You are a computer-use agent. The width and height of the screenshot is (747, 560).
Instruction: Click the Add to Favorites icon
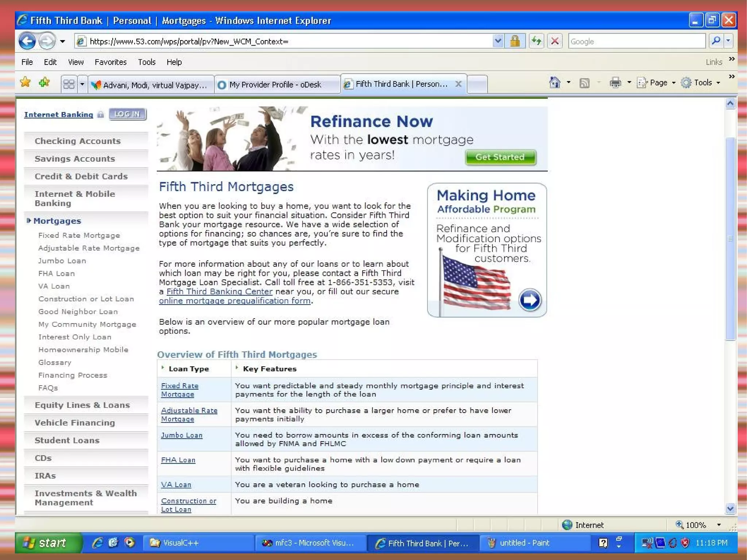44,82
